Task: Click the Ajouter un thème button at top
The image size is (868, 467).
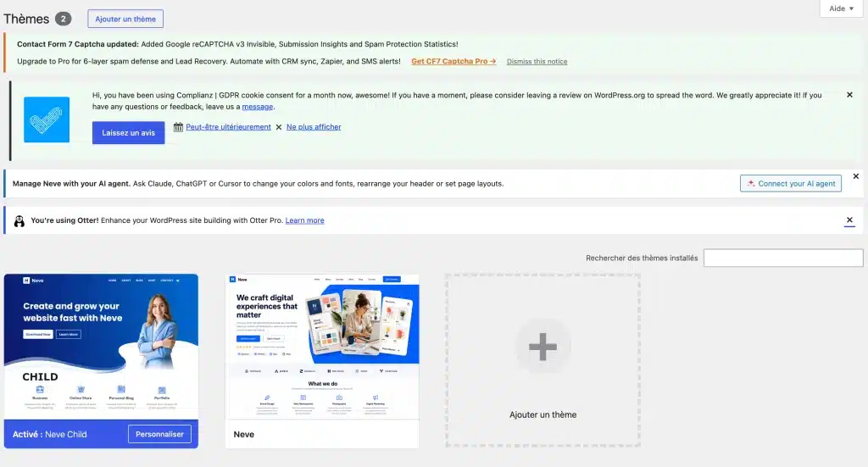Action: coord(125,19)
